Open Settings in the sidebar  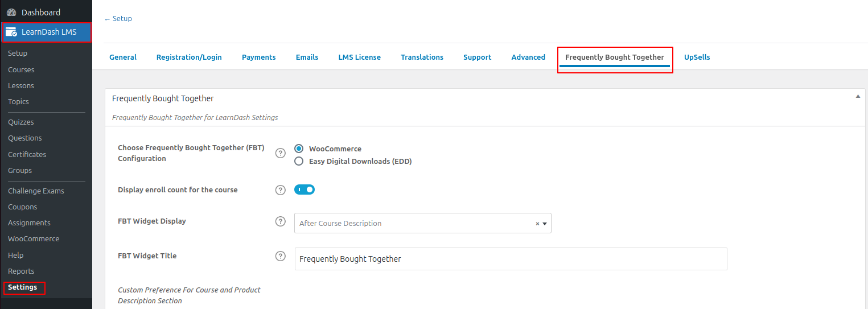pyautogui.click(x=23, y=287)
